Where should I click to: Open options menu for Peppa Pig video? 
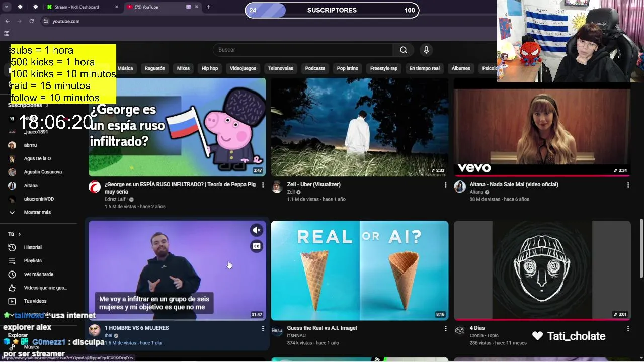click(263, 185)
